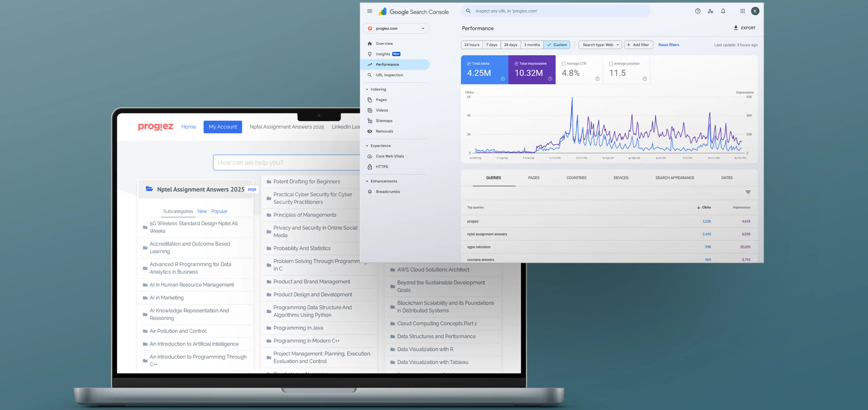Click the Videos icon in sidebar

[x=370, y=110]
